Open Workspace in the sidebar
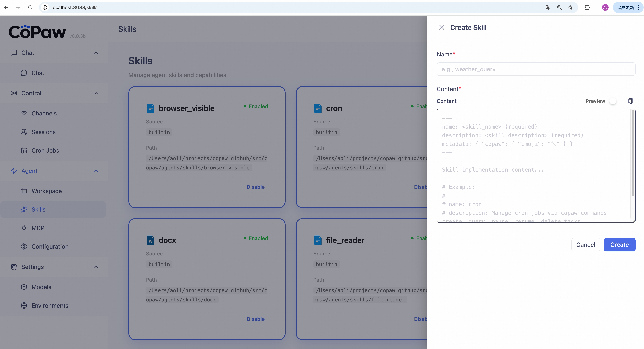 47,191
